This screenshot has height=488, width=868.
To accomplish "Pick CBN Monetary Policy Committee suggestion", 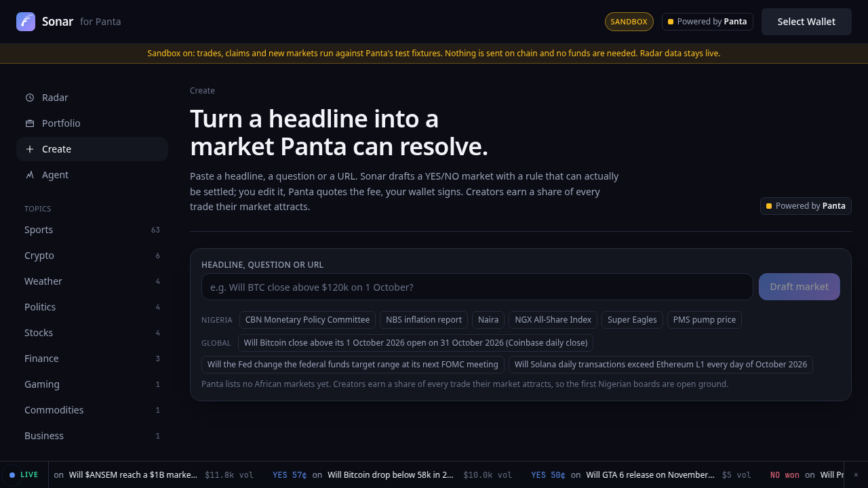I will coord(307,320).
